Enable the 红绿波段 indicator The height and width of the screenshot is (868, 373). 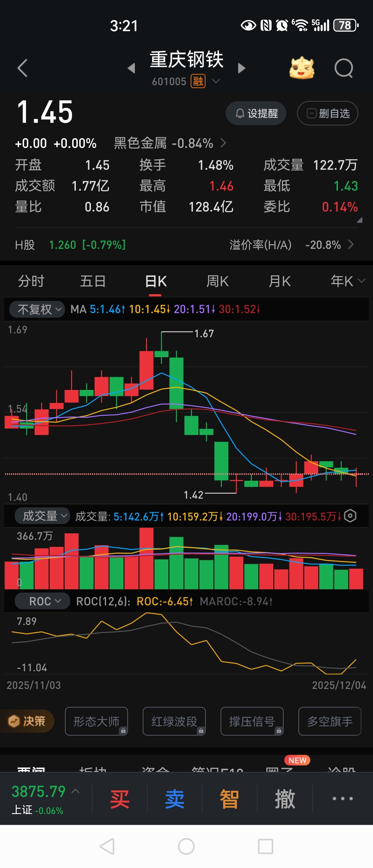tap(174, 721)
